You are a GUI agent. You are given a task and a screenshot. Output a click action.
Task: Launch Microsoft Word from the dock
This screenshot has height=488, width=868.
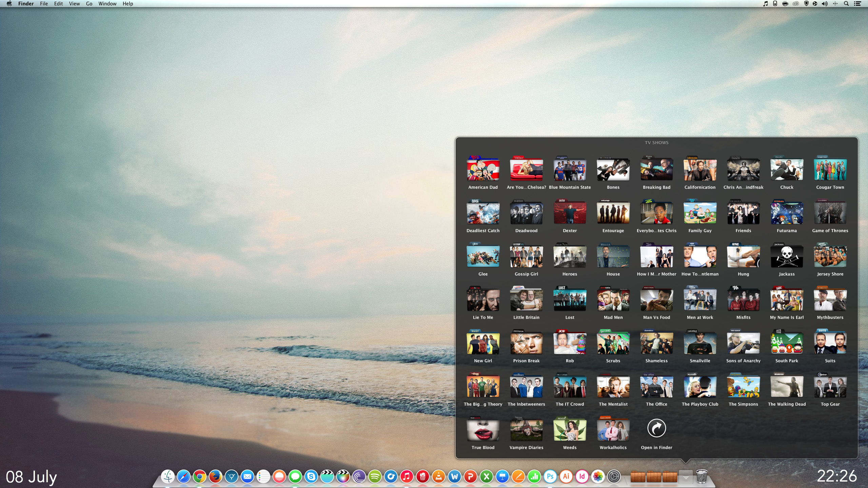pos(455,476)
